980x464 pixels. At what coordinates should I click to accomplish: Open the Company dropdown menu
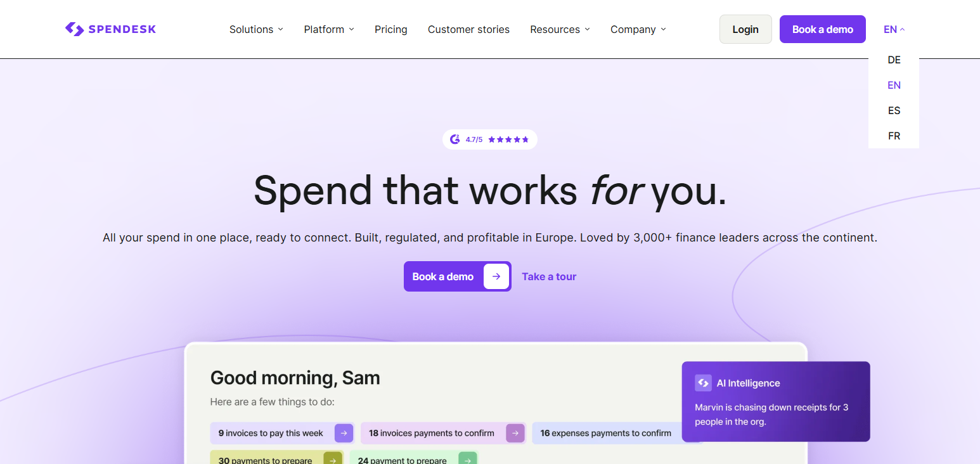click(x=638, y=29)
